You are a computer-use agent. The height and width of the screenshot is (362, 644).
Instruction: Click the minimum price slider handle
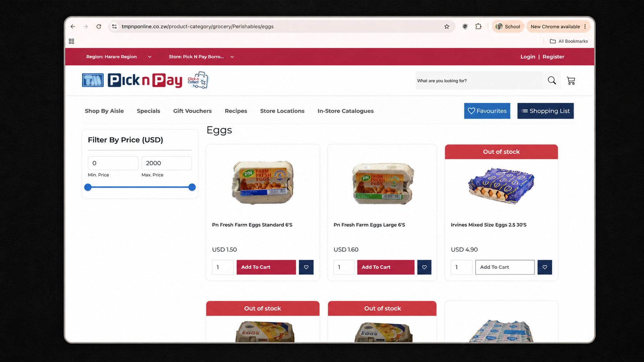(88, 187)
